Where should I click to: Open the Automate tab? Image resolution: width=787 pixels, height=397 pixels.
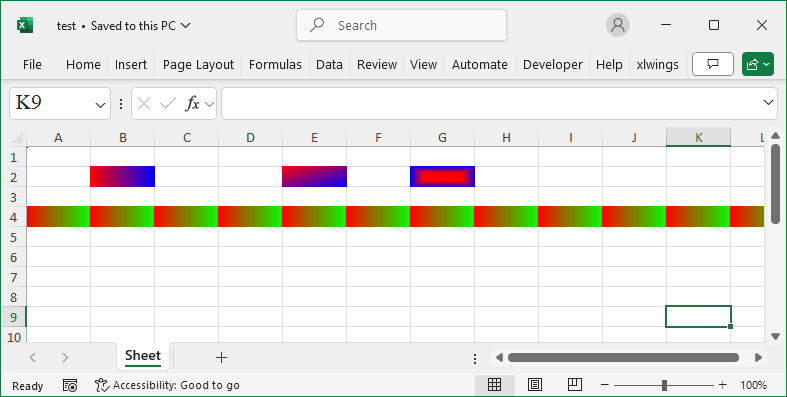click(480, 65)
